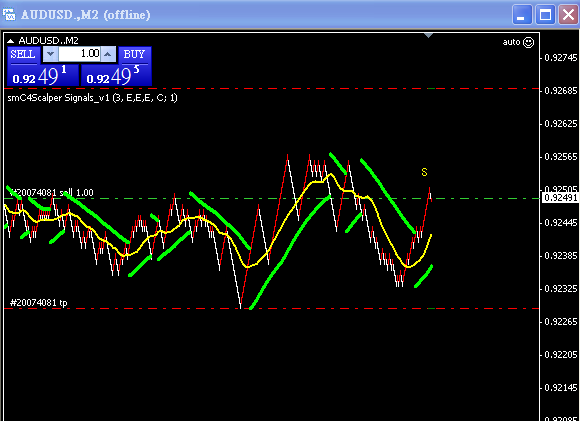Click the auto smiley face expert icon
This screenshot has height=421, width=580.
[x=529, y=42]
